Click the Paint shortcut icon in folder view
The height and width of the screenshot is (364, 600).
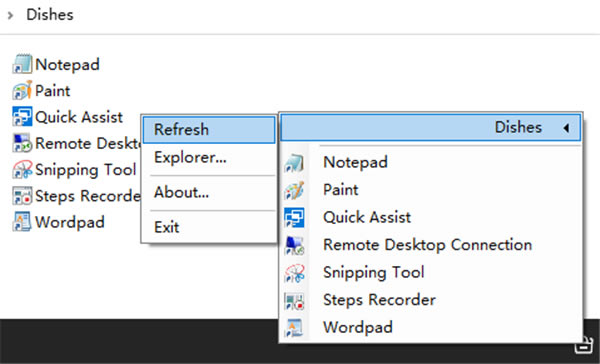coord(22,91)
